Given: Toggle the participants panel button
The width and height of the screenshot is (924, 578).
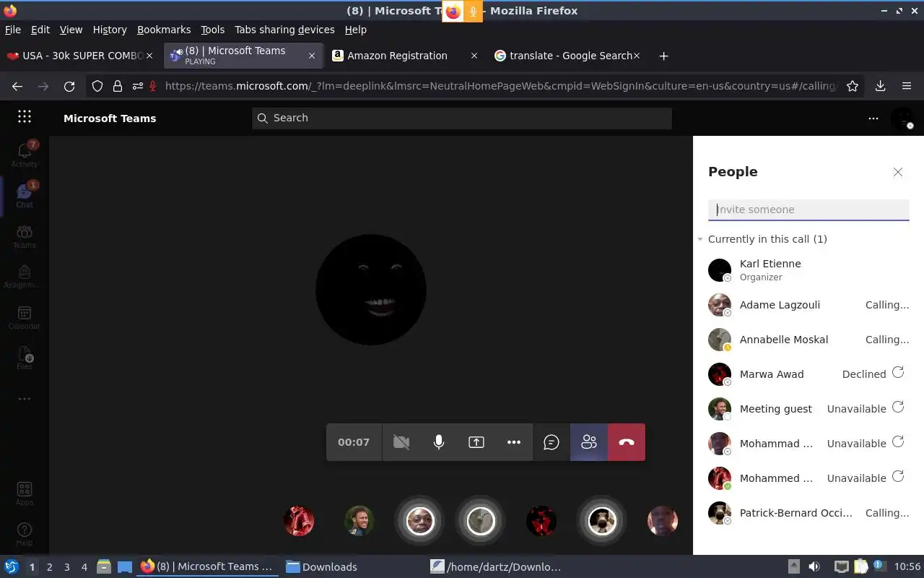Looking at the screenshot, I should [x=589, y=442].
